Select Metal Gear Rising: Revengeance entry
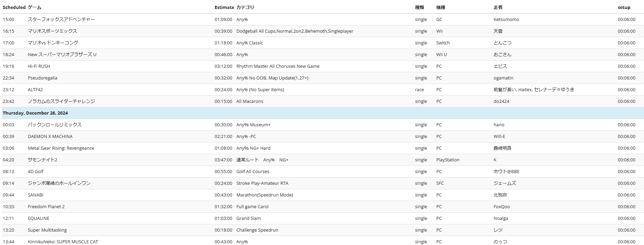 tap(61, 148)
